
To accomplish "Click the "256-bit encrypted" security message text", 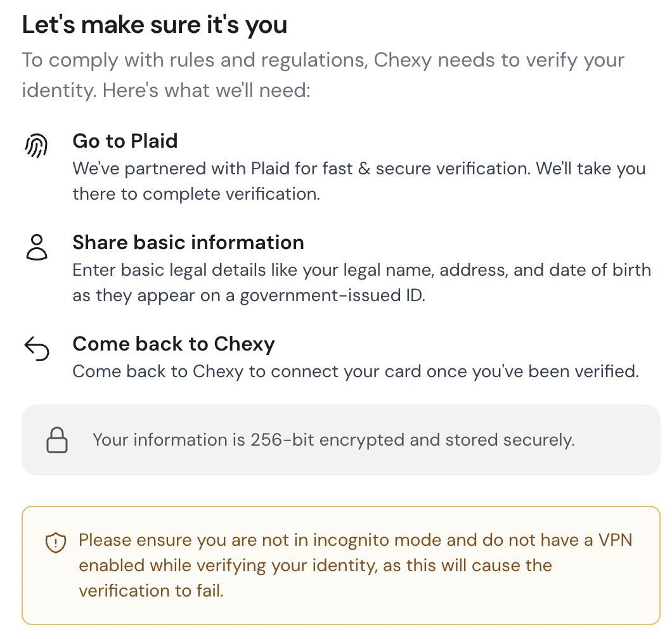I will pos(333,440).
